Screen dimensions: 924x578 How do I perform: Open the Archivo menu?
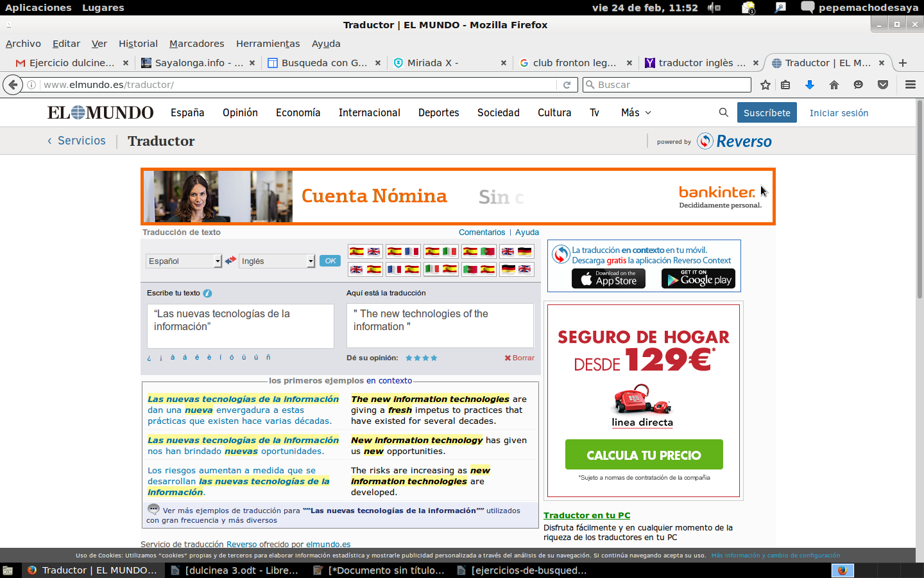[23, 44]
